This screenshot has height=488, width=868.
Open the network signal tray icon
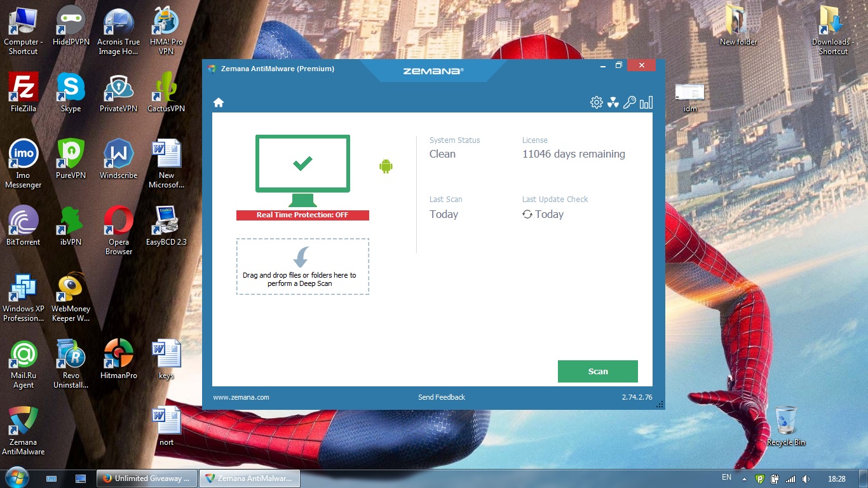790,478
